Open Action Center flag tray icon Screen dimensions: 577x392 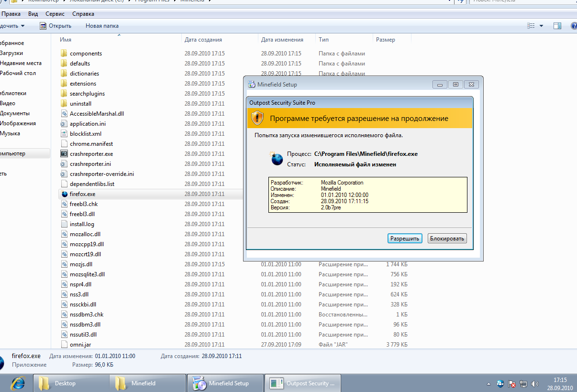pyautogui.click(x=512, y=383)
